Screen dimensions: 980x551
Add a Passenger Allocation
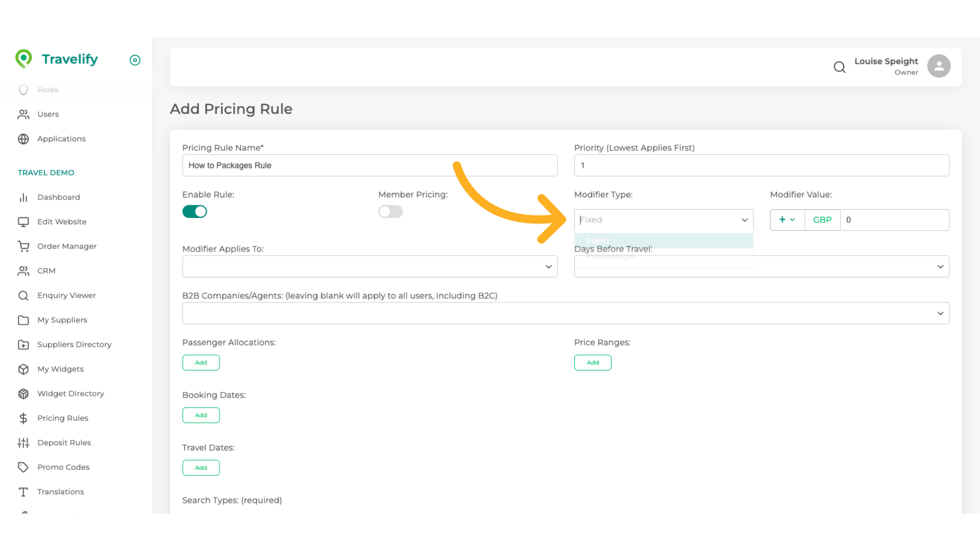pyautogui.click(x=201, y=362)
